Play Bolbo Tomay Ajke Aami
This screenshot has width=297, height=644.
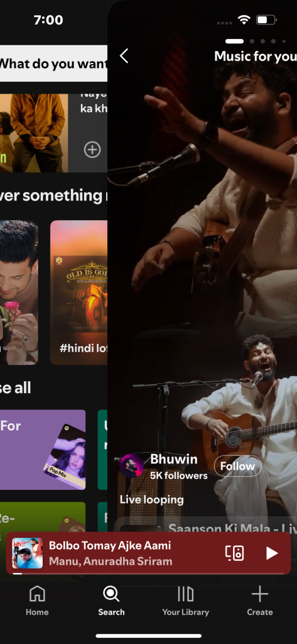(271, 553)
